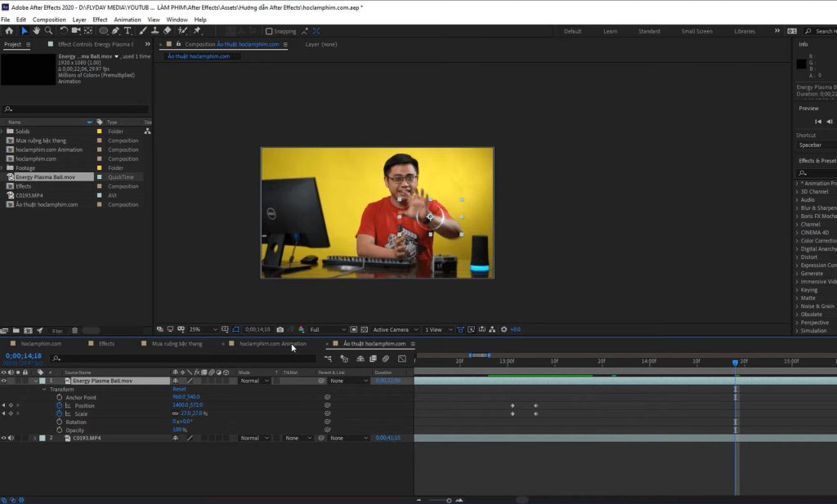Open the Home screen via the house icon
This screenshot has width=837, height=504.
[x=10, y=32]
